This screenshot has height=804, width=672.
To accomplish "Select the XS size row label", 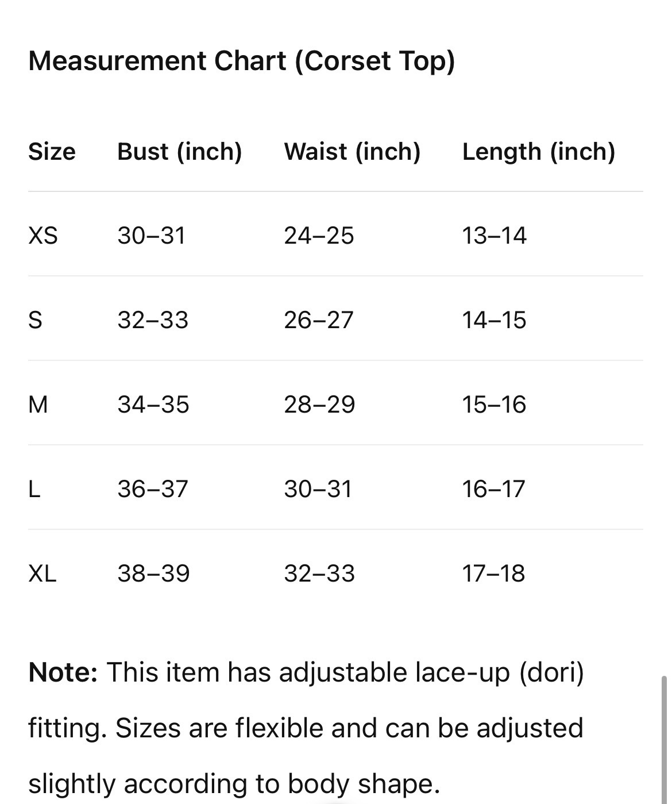I will coord(43,236).
